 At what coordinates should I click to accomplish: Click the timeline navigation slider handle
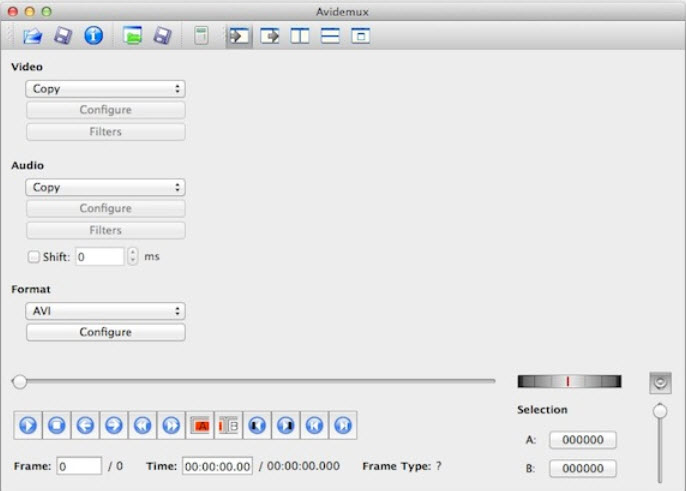point(19,382)
